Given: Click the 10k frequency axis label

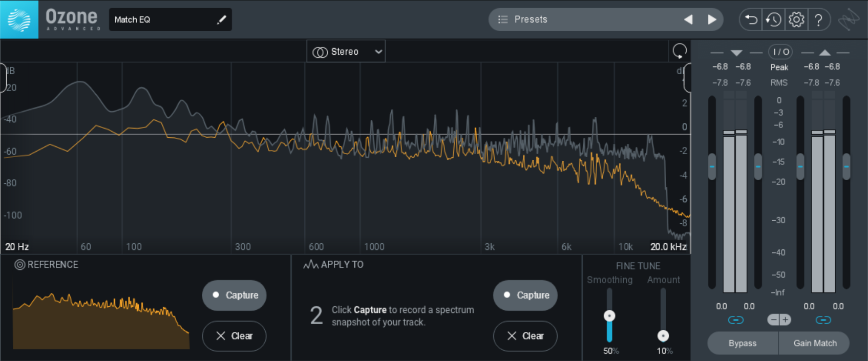Looking at the screenshot, I should click(x=626, y=247).
